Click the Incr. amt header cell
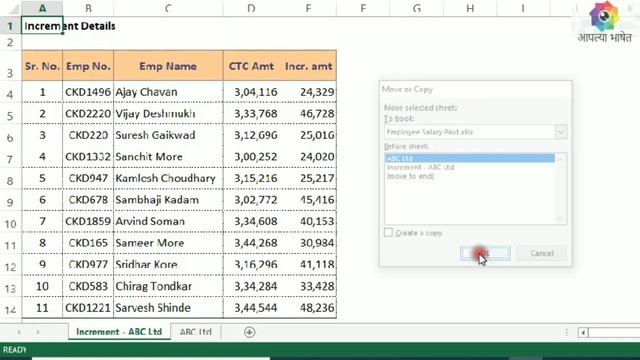 coord(308,66)
